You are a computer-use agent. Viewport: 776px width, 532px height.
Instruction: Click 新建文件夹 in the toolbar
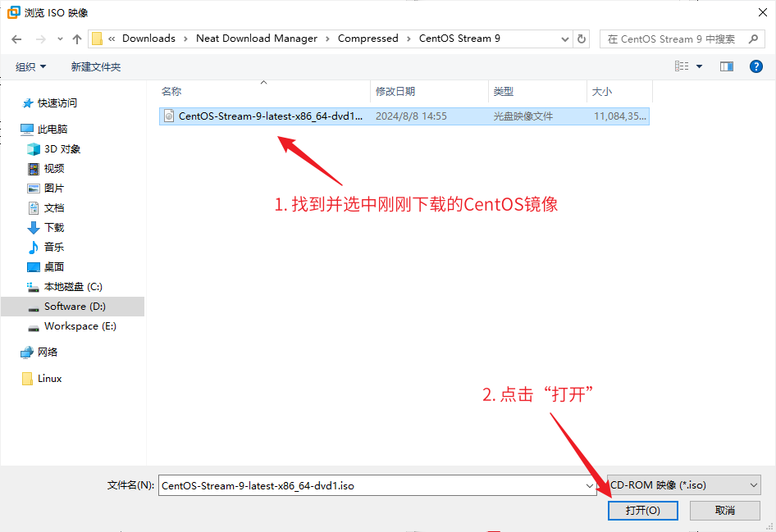coord(95,66)
